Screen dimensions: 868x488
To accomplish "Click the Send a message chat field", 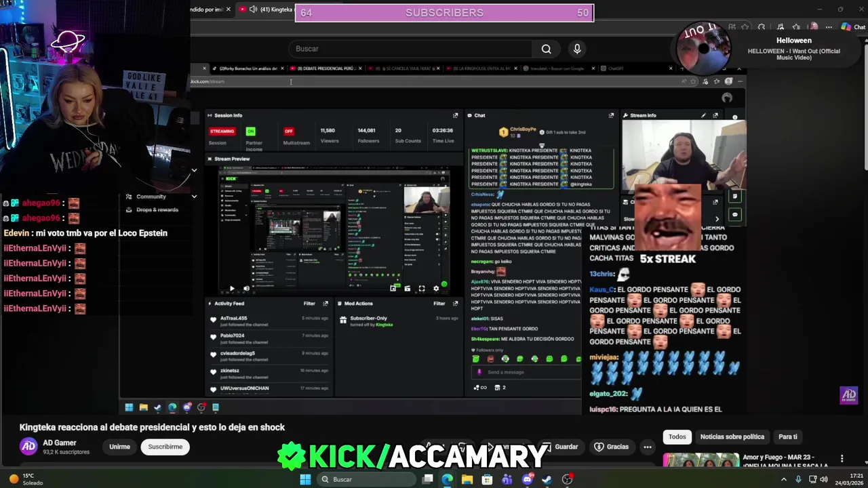I will pos(527,372).
